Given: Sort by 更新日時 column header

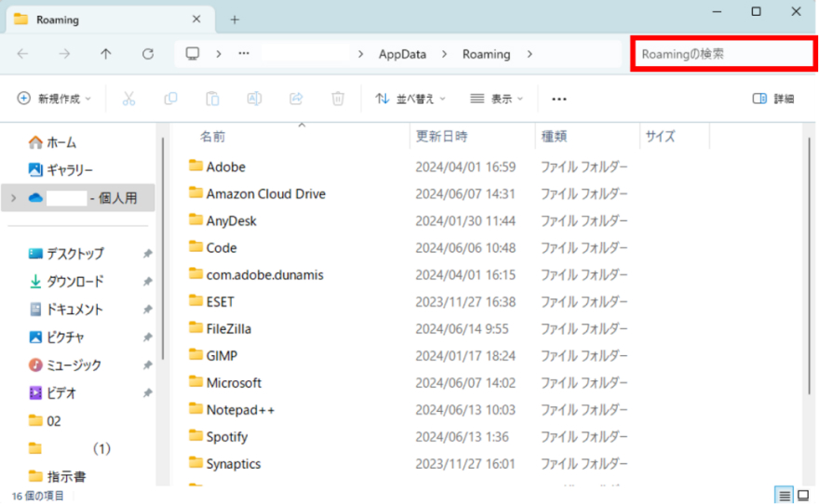Looking at the screenshot, I should tap(442, 137).
